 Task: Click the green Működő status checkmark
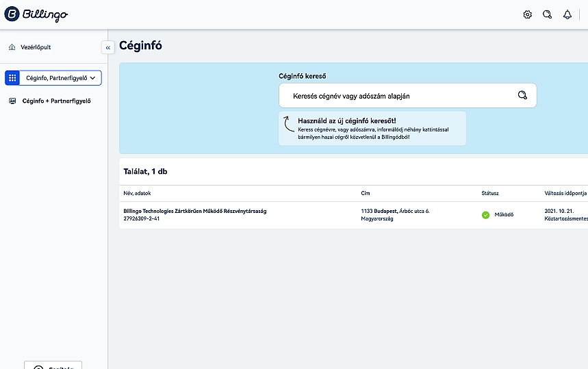point(485,215)
